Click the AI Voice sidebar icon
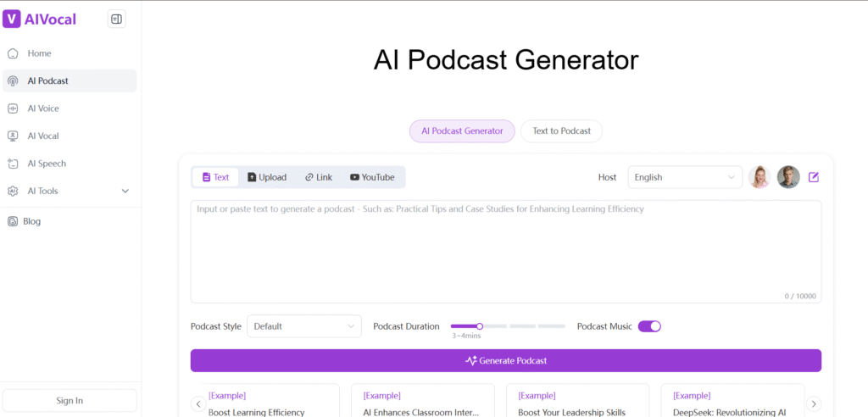 (13, 108)
